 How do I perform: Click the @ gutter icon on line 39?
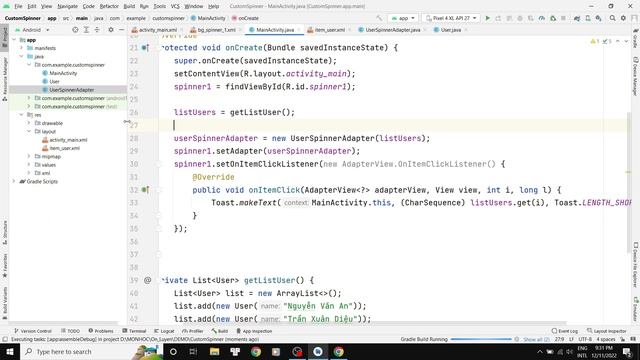pyautogui.click(x=147, y=280)
